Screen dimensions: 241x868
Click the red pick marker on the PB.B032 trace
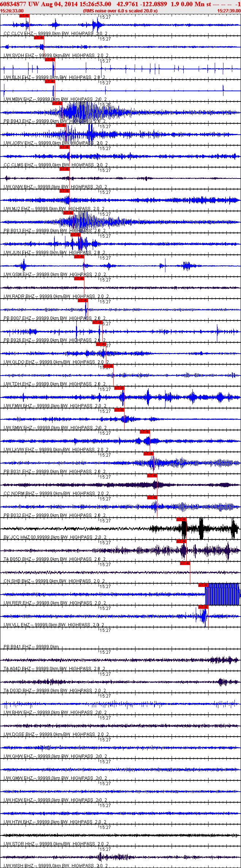click(x=152, y=498)
